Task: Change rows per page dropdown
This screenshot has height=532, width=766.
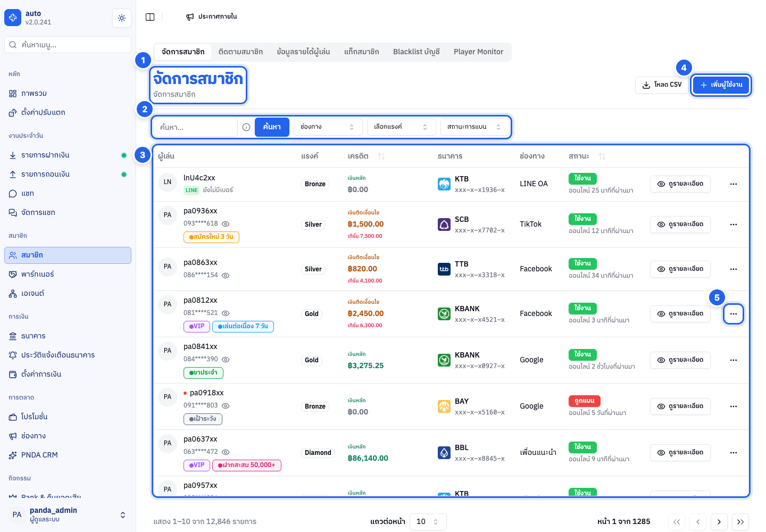Action: pyautogui.click(x=428, y=522)
